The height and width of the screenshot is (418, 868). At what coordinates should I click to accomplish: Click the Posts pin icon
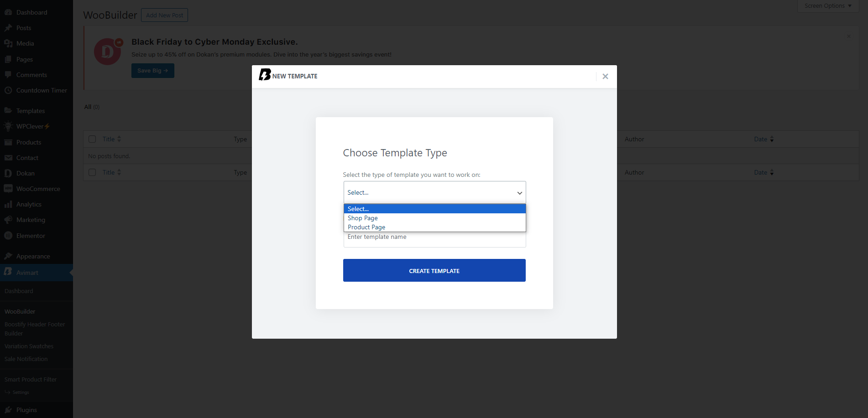click(x=8, y=28)
